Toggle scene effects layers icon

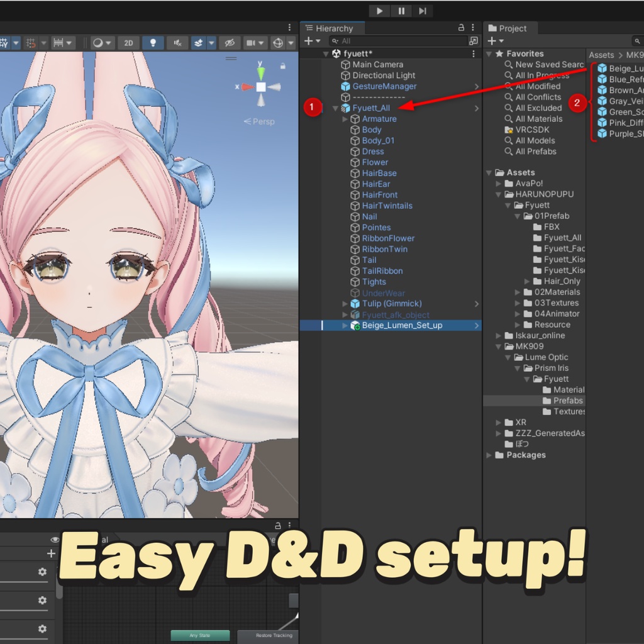tap(198, 43)
